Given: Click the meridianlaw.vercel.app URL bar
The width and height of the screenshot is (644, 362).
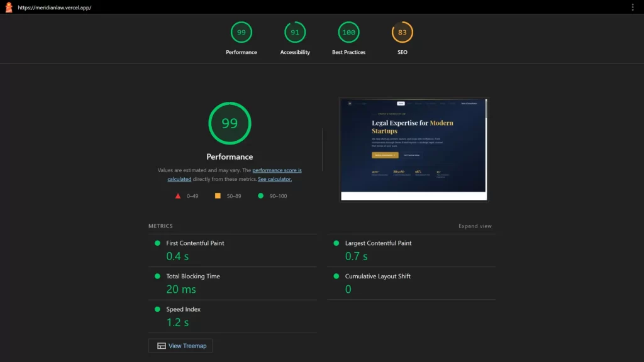Looking at the screenshot, I should point(53,7).
